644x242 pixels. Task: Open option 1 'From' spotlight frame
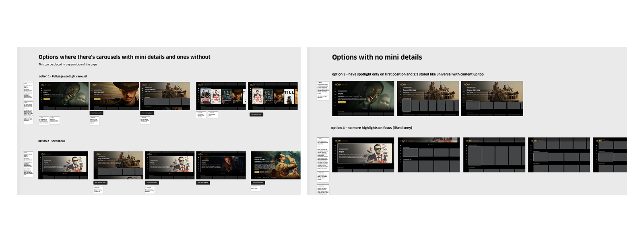64,96
